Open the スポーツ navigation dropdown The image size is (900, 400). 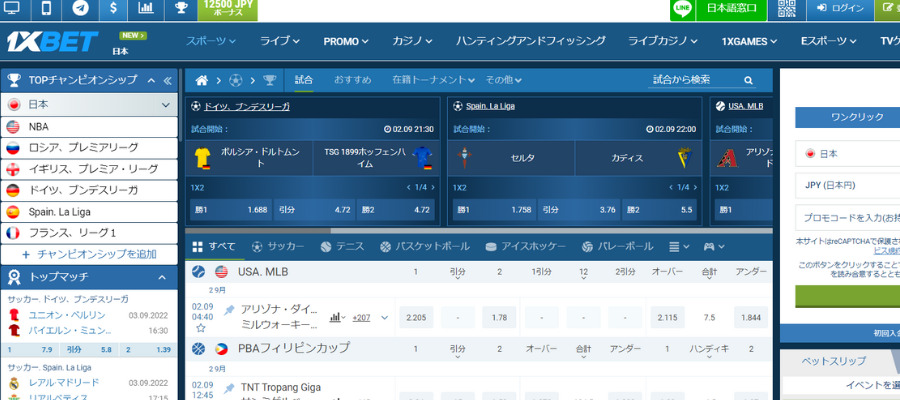[210, 41]
